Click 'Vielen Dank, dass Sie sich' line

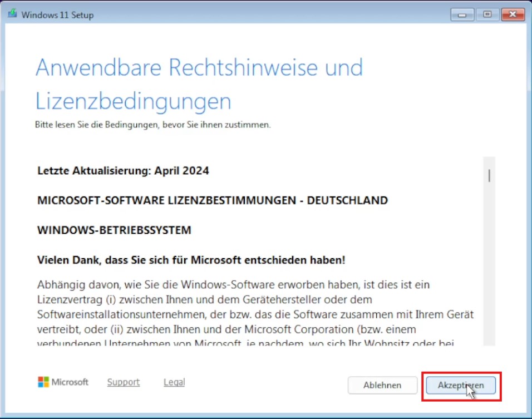pos(191,260)
